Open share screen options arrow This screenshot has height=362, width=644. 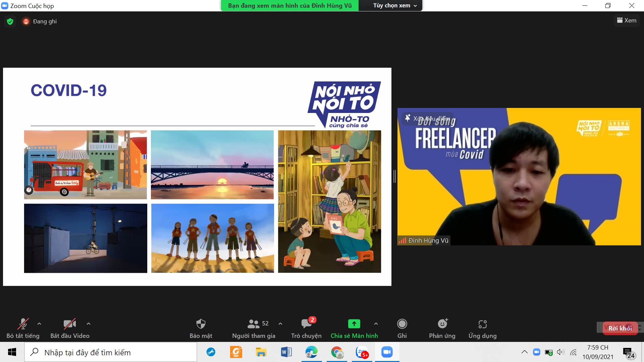[376, 324]
